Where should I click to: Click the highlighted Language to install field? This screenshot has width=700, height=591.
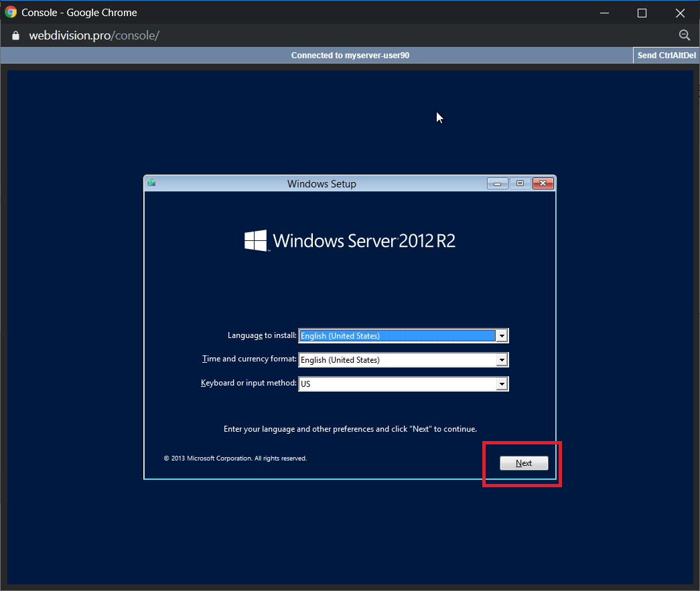(x=397, y=336)
